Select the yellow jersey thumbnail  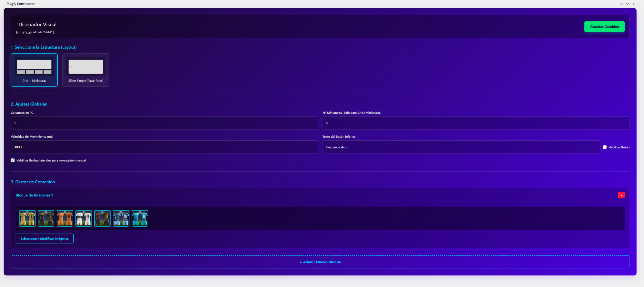(27, 218)
